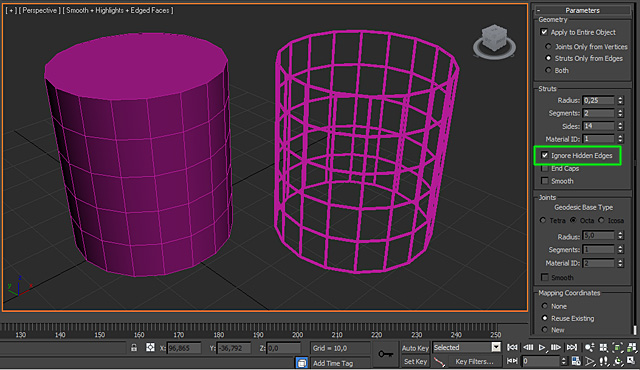Select Octa geodesic base type
The width and height of the screenshot is (640, 370).
(x=573, y=220)
